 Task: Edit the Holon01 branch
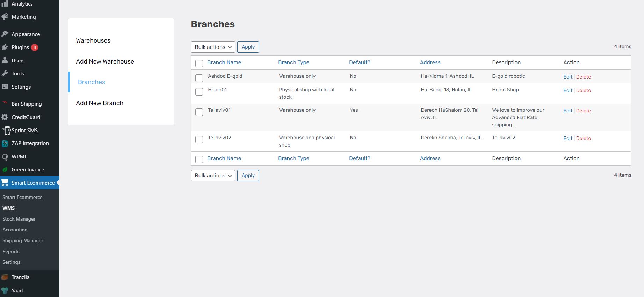pyautogui.click(x=567, y=90)
